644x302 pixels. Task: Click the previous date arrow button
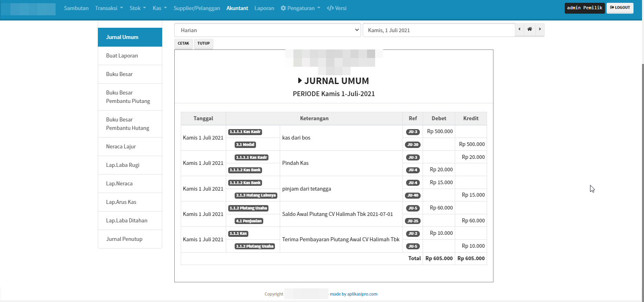(519, 29)
